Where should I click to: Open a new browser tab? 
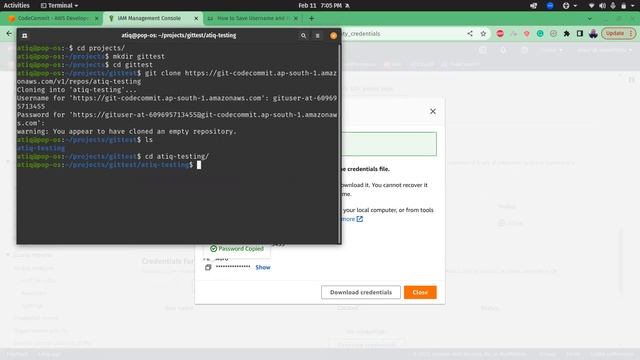311,18
